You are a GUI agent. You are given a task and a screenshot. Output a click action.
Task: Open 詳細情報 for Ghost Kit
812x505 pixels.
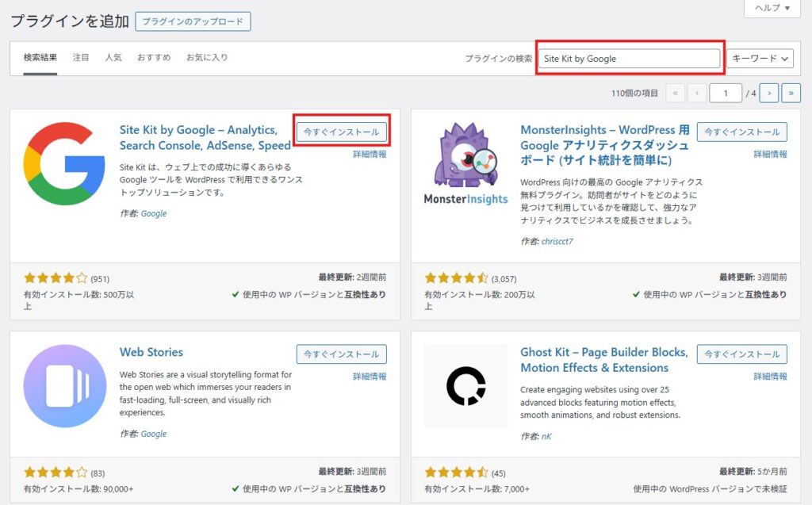point(771,376)
